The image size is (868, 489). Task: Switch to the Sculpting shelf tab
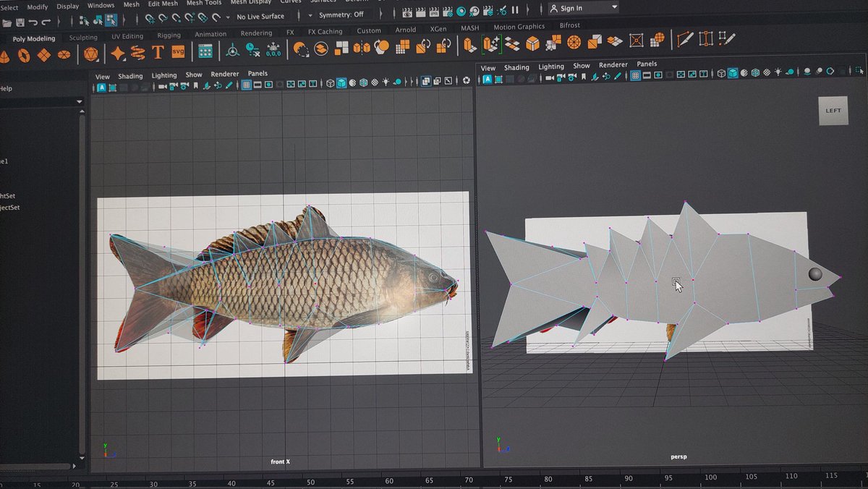click(x=83, y=38)
